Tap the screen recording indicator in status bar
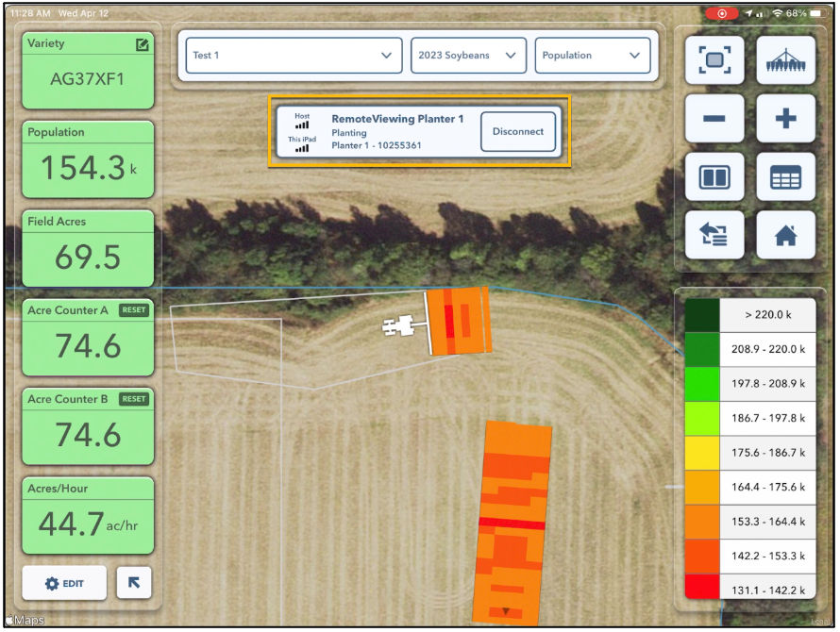 (x=722, y=13)
